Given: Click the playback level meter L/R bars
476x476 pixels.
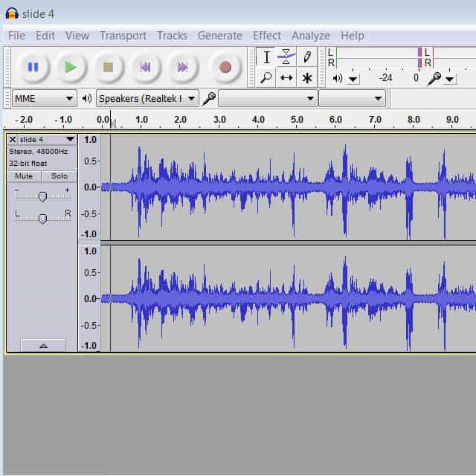Looking at the screenshot, I should 379,57.
